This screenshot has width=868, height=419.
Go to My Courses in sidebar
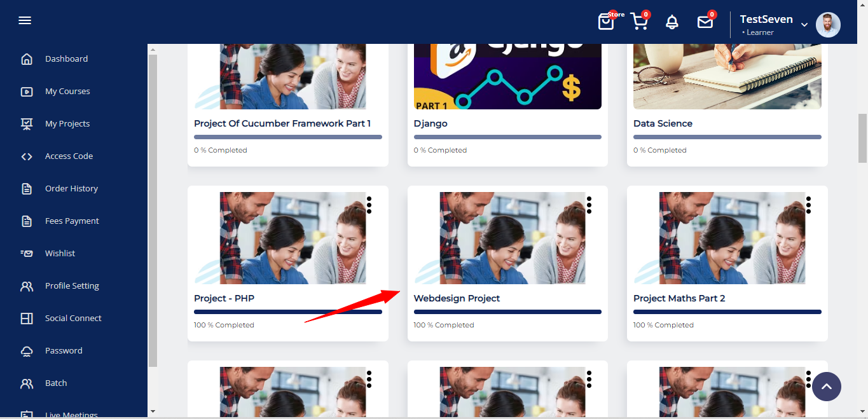point(67,92)
